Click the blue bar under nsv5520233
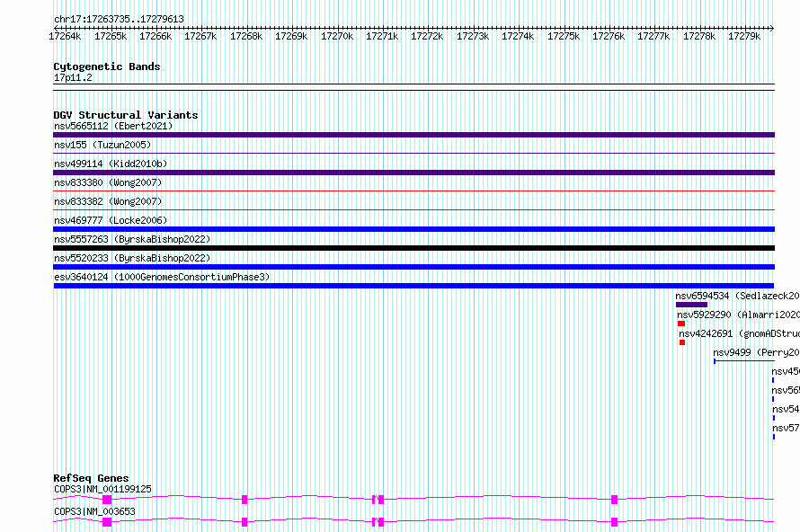 point(413,267)
